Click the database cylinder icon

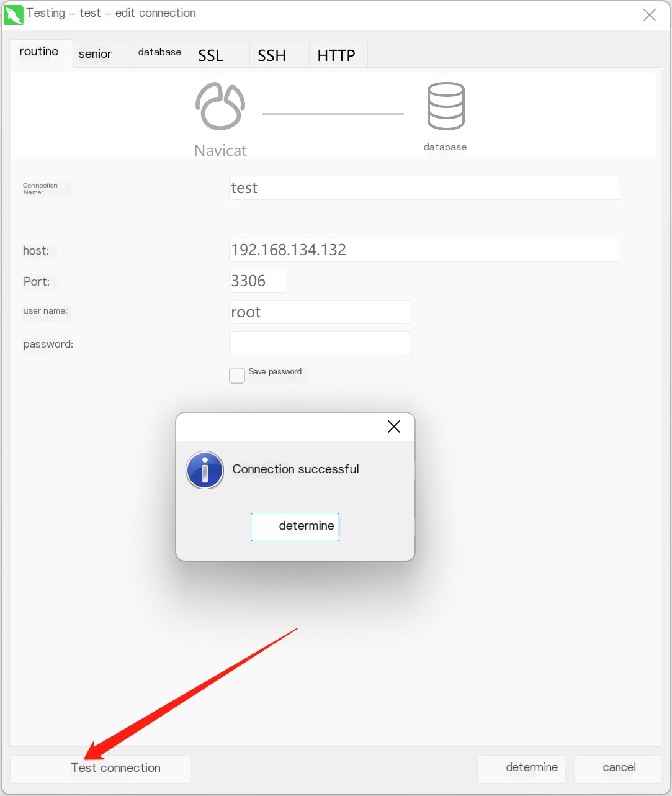click(x=446, y=106)
